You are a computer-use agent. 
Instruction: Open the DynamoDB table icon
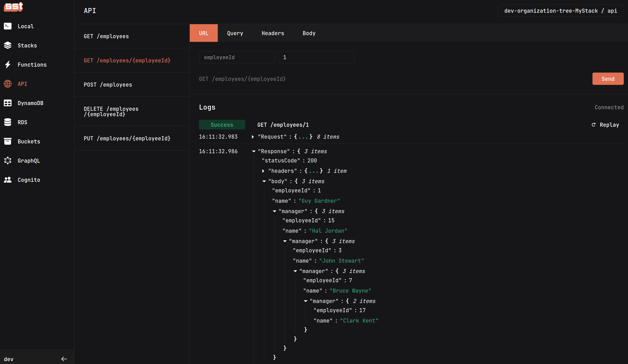(x=8, y=103)
